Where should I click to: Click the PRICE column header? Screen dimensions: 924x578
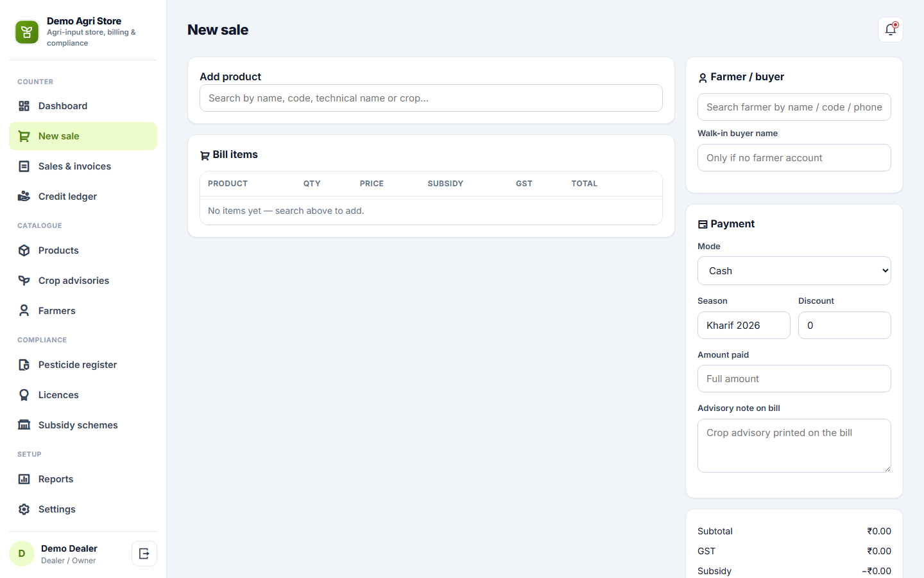pyautogui.click(x=372, y=184)
